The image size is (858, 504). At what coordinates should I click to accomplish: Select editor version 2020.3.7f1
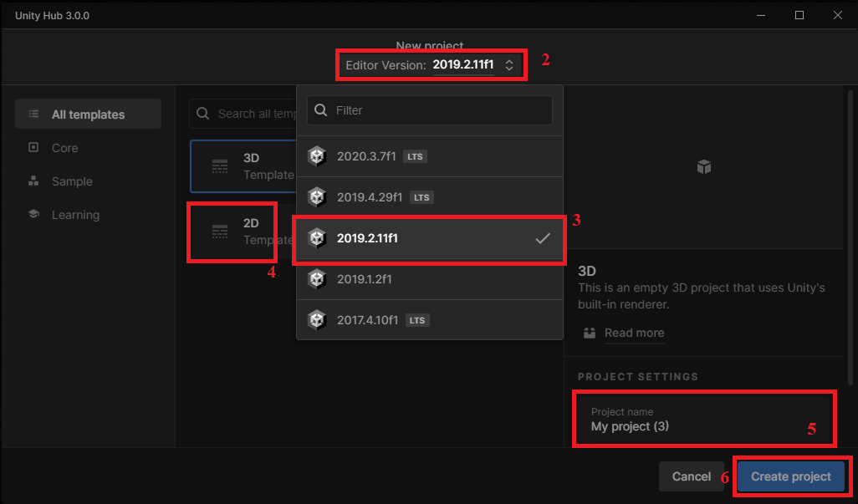click(430, 156)
